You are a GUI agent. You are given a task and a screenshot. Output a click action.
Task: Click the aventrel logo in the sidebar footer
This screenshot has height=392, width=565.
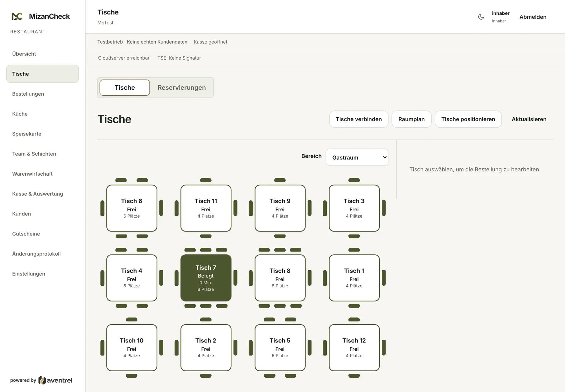pos(55,380)
